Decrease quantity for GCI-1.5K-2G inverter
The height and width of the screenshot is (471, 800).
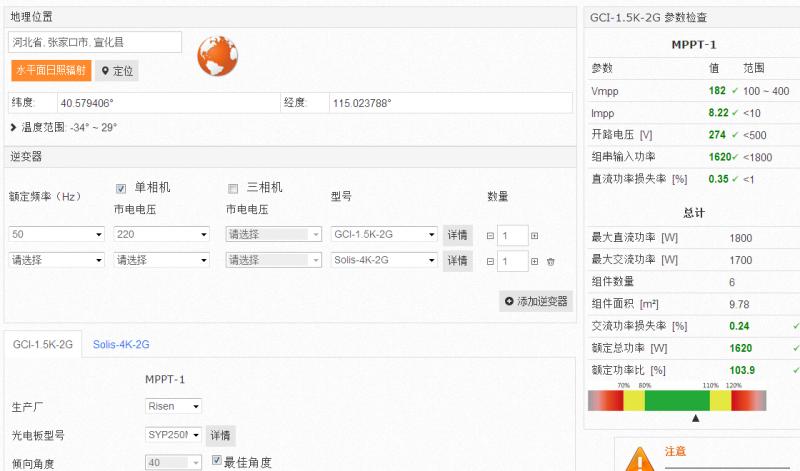point(490,235)
